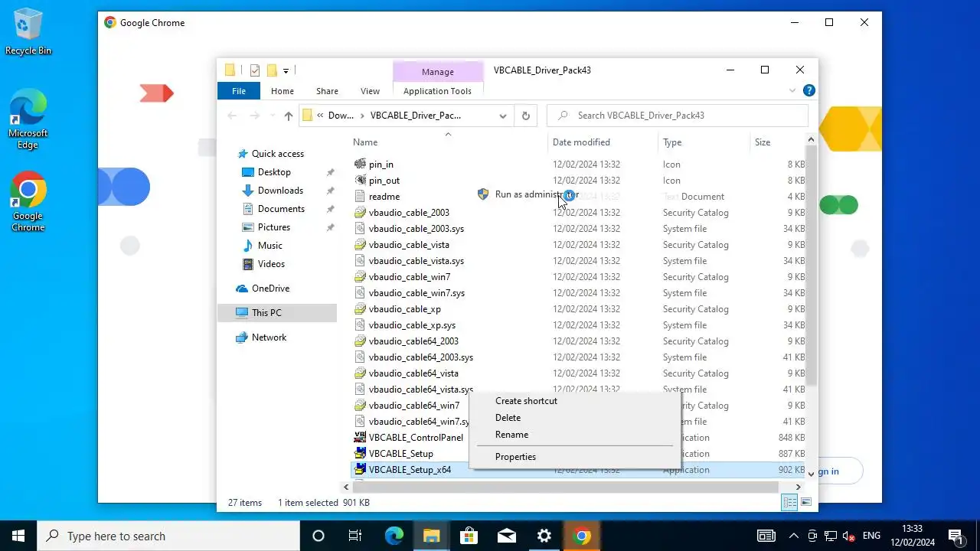Image resolution: width=980 pixels, height=551 pixels.
Task: Open the File ribbon tab
Action: [x=239, y=91]
